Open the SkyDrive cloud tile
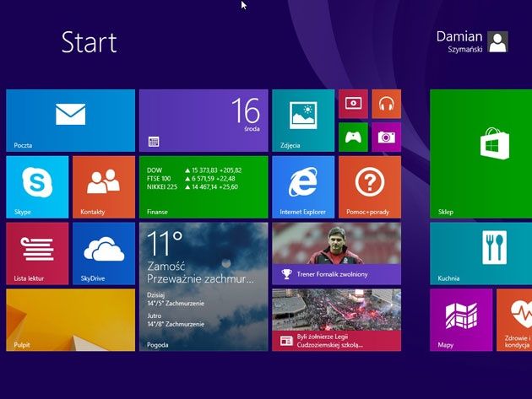This screenshot has height=399, width=532. (104, 253)
